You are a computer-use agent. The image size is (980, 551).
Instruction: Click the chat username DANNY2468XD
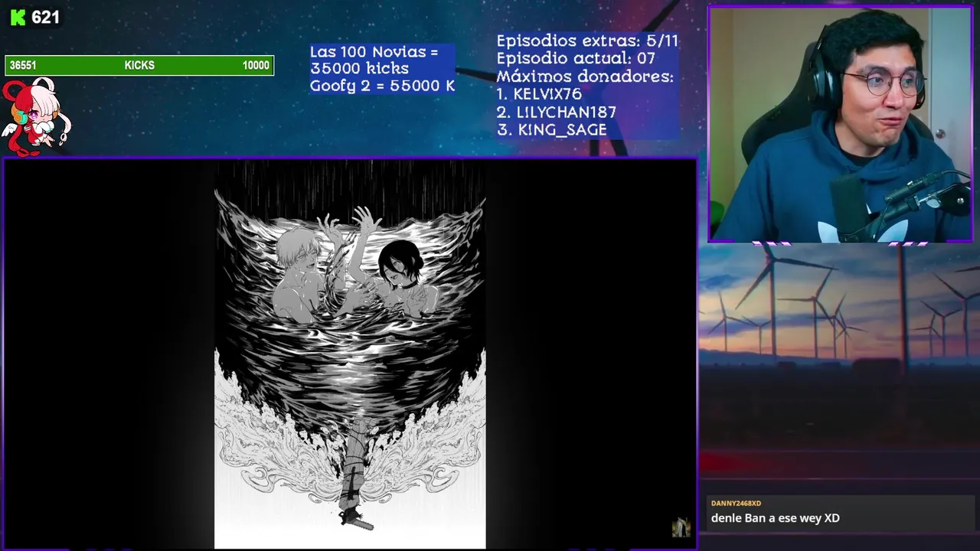pyautogui.click(x=736, y=504)
